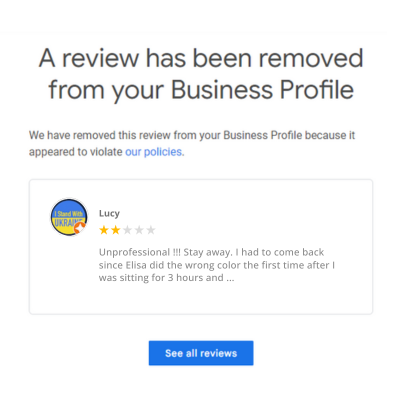Click the fourth gray rating star
The width and height of the screenshot is (400, 400).
click(139, 230)
